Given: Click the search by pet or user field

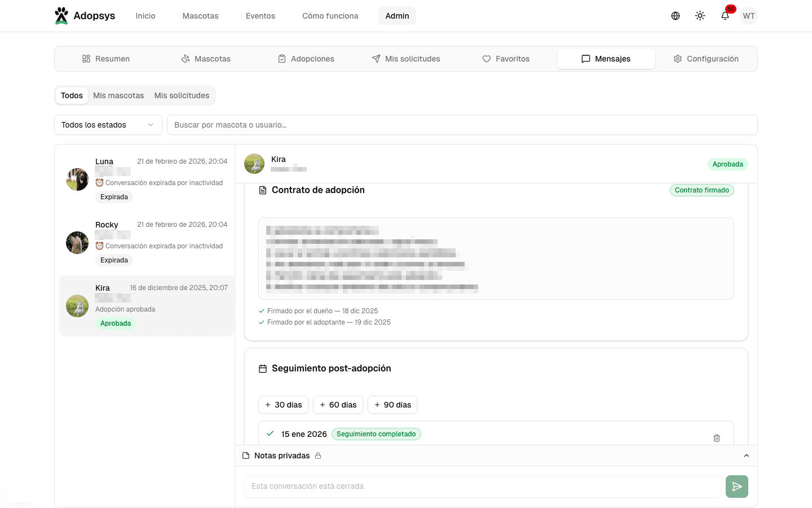Looking at the screenshot, I should pos(462,125).
